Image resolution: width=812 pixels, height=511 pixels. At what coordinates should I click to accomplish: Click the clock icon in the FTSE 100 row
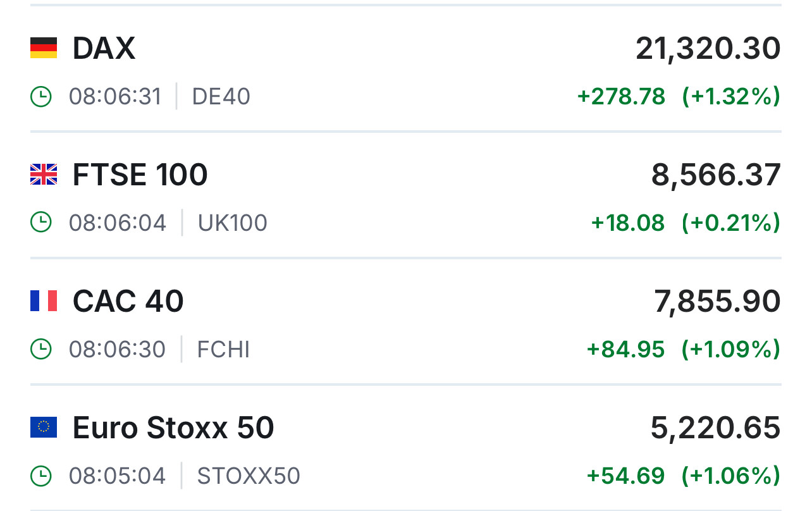click(41, 223)
